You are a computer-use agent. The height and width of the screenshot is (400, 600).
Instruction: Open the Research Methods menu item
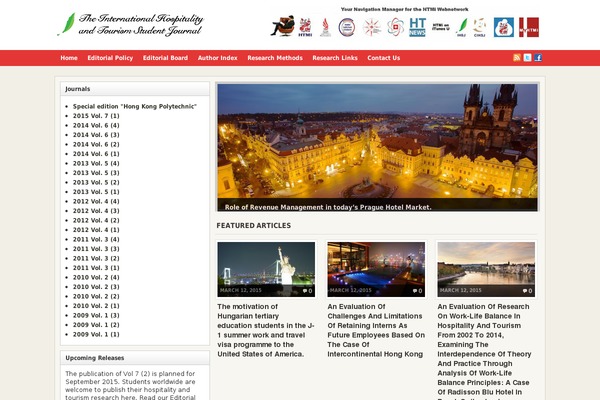[275, 58]
